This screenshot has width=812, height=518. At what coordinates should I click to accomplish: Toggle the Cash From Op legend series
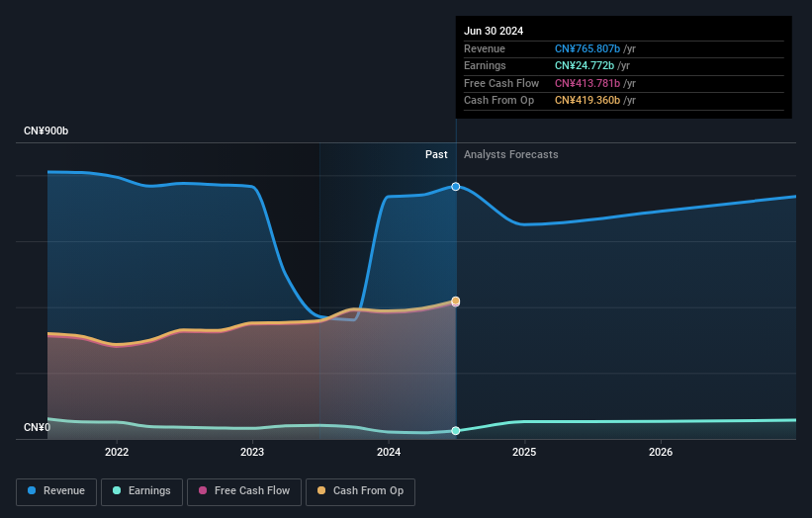point(360,491)
